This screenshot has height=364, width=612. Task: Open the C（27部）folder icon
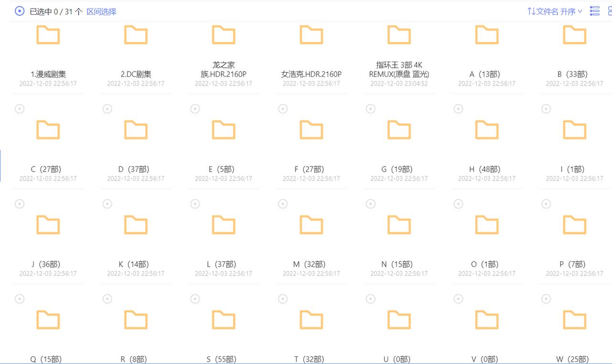(48, 129)
